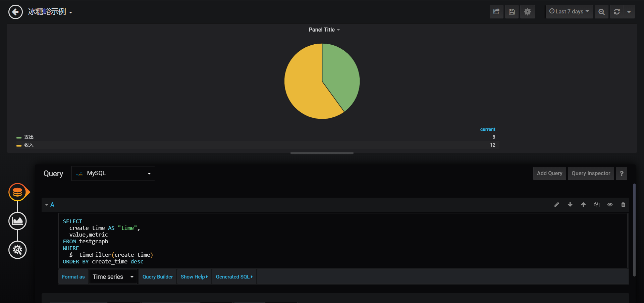Toggle the 收入 series in the legend
The width and height of the screenshot is (644, 303).
click(29, 145)
